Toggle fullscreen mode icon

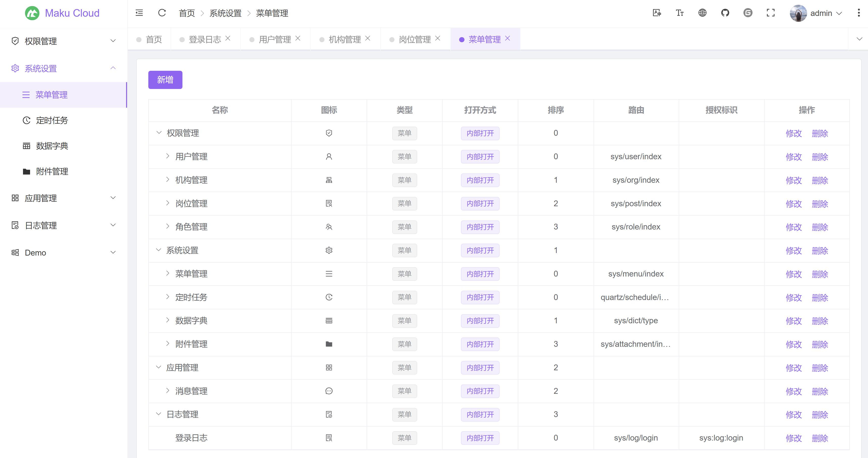771,13
